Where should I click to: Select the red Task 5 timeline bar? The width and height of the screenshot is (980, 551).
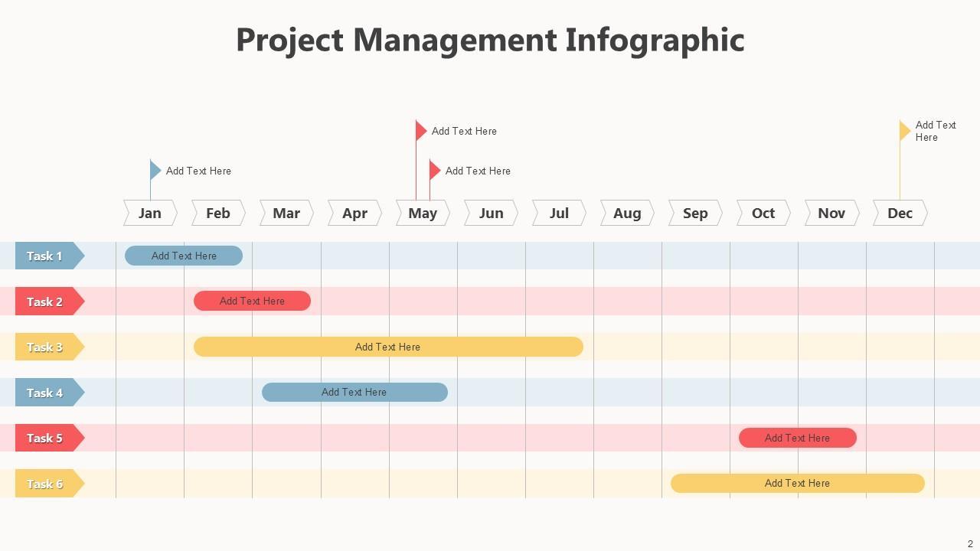[797, 438]
